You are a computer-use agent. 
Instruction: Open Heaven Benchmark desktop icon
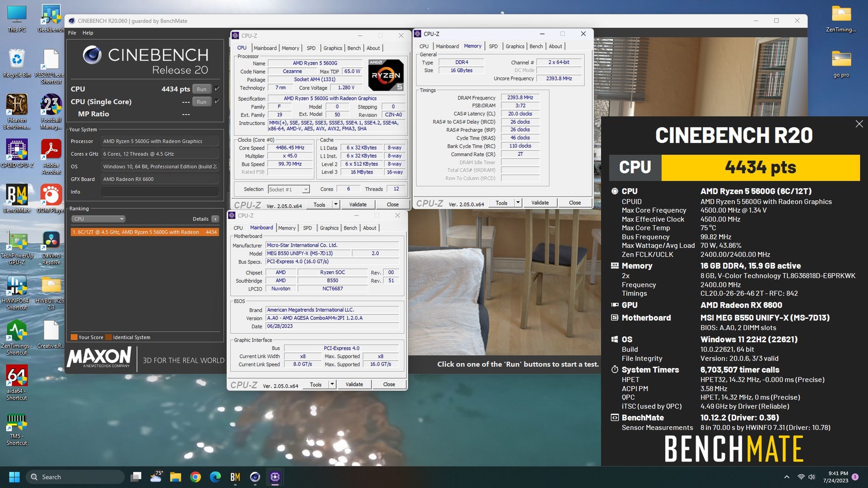17,112
